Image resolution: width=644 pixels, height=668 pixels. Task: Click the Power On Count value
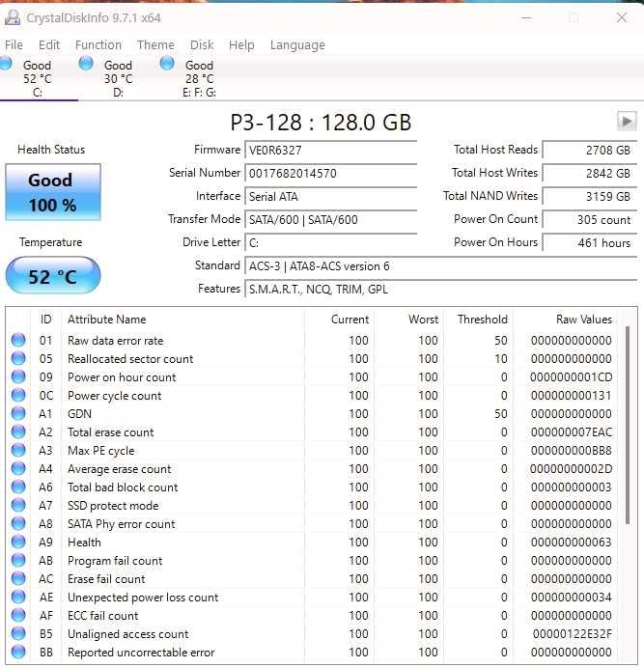coord(590,220)
